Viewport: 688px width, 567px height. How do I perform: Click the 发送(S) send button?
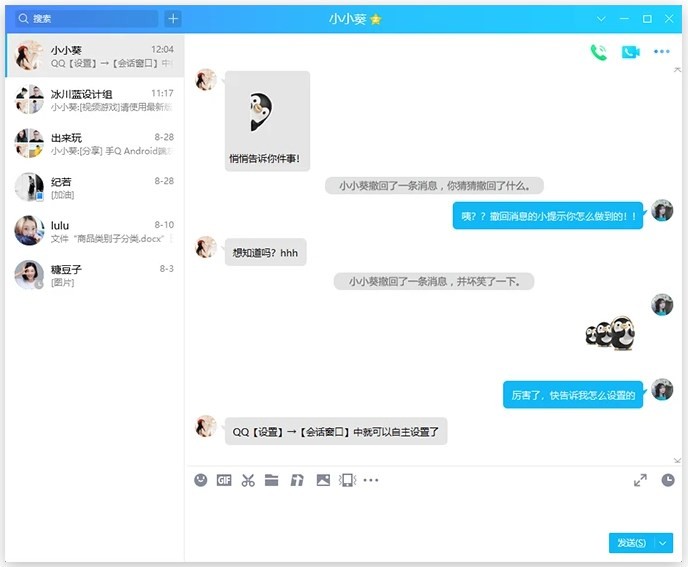point(631,543)
